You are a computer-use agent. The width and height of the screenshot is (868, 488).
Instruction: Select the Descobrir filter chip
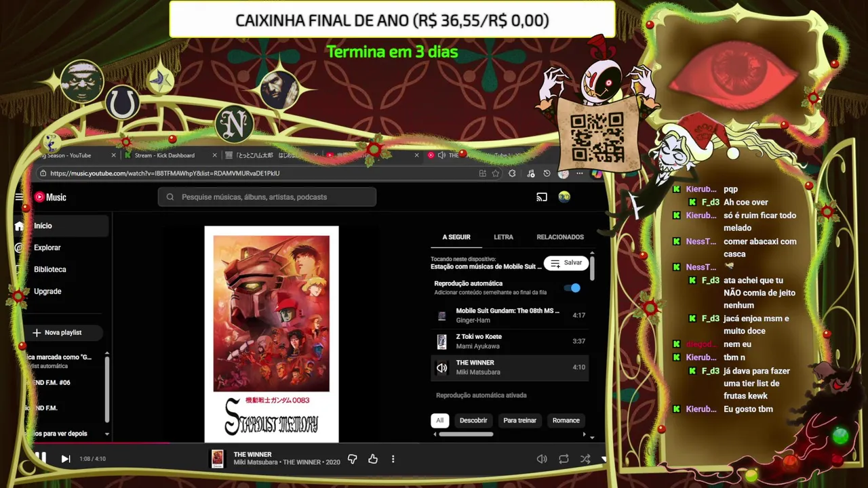[x=473, y=420]
